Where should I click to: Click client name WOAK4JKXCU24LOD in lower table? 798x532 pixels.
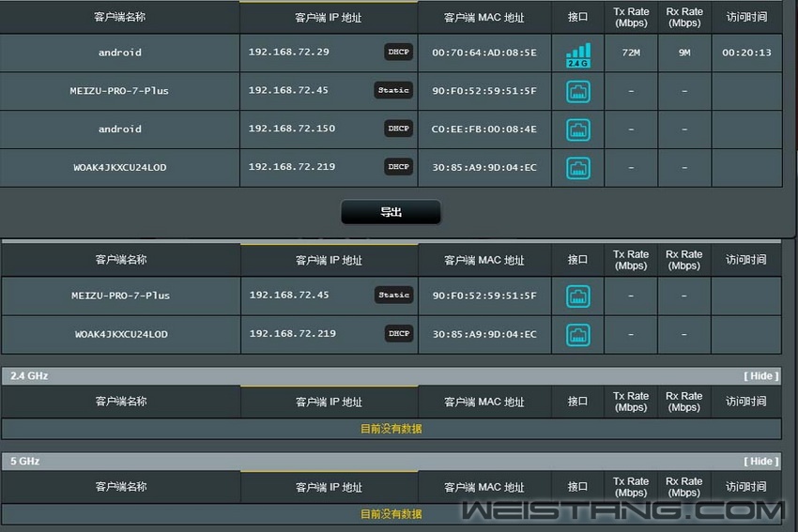[x=121, y=334]
